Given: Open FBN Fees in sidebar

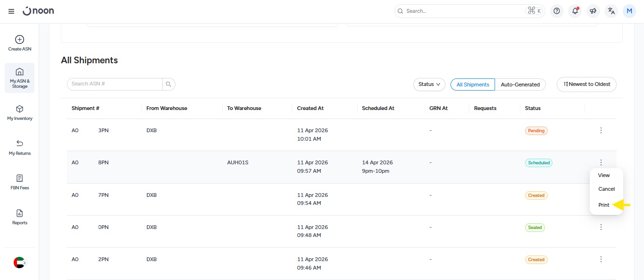Looking at the screenshot, I should pos(19,178).
